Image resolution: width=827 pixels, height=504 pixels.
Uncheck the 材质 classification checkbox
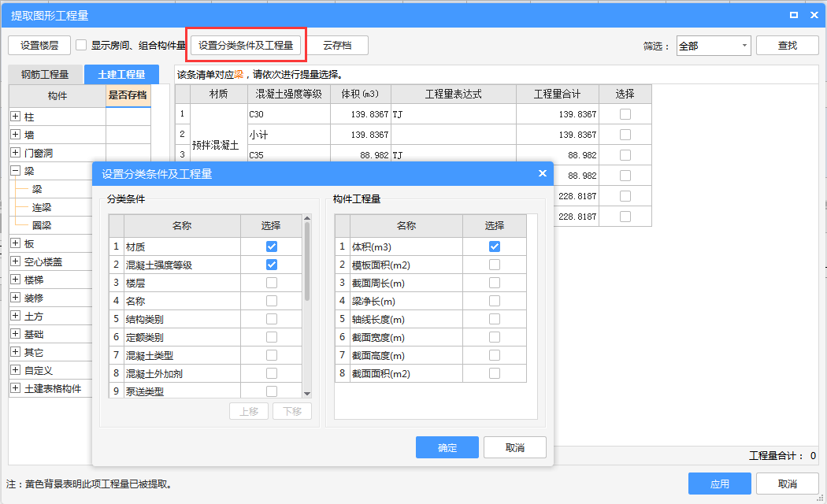click(x=271, y=246)
